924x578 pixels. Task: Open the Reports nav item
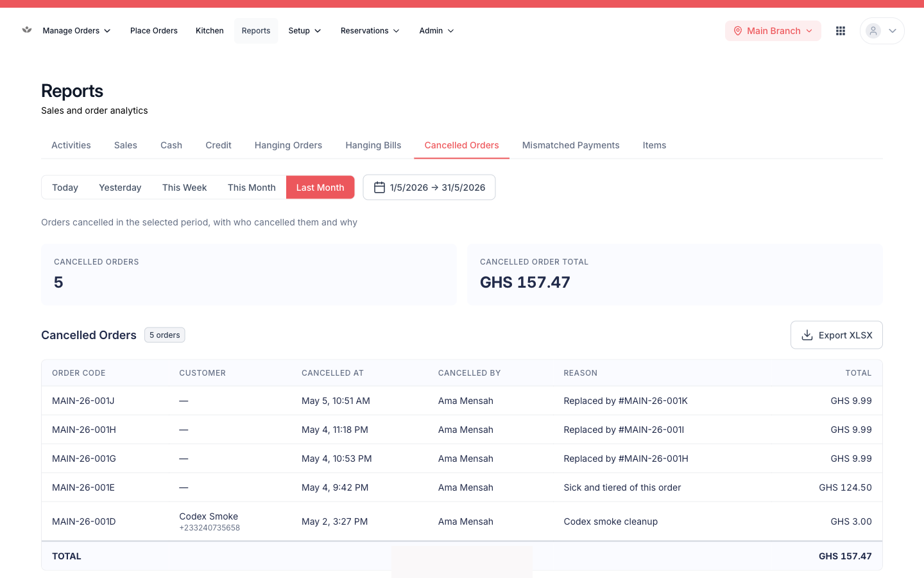point(256,31)
